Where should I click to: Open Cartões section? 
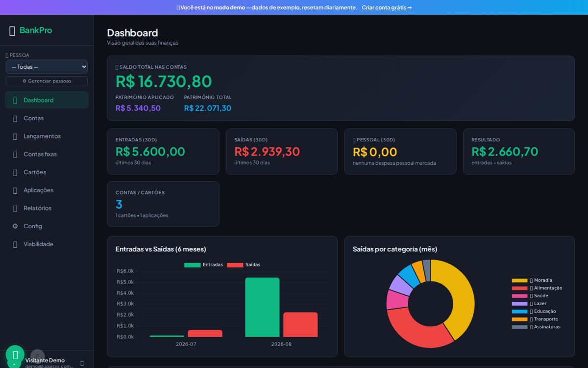coord(47,172)
